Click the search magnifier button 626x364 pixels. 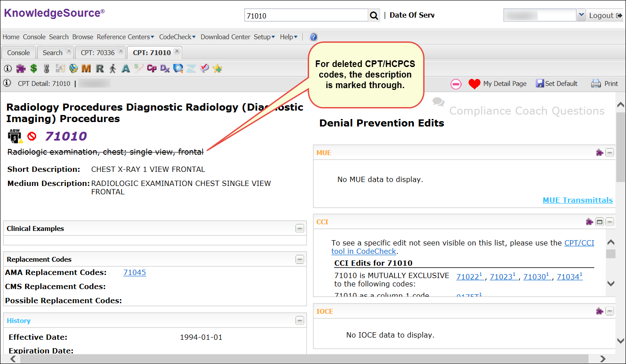pyautogui.click(x=374, y=15)
